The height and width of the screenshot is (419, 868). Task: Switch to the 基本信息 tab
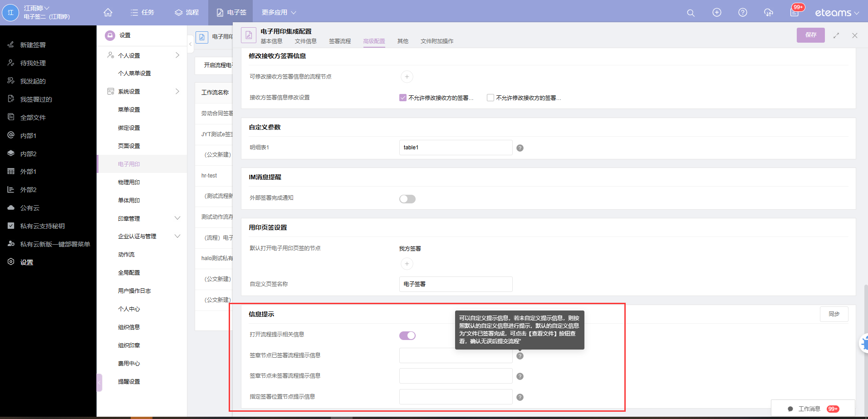[x=271, y=41]
